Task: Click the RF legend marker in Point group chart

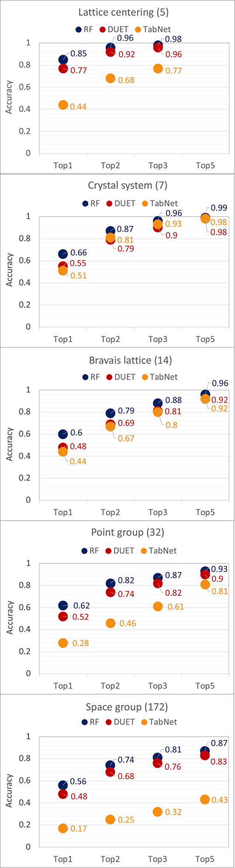Action: tap(85, 551)
